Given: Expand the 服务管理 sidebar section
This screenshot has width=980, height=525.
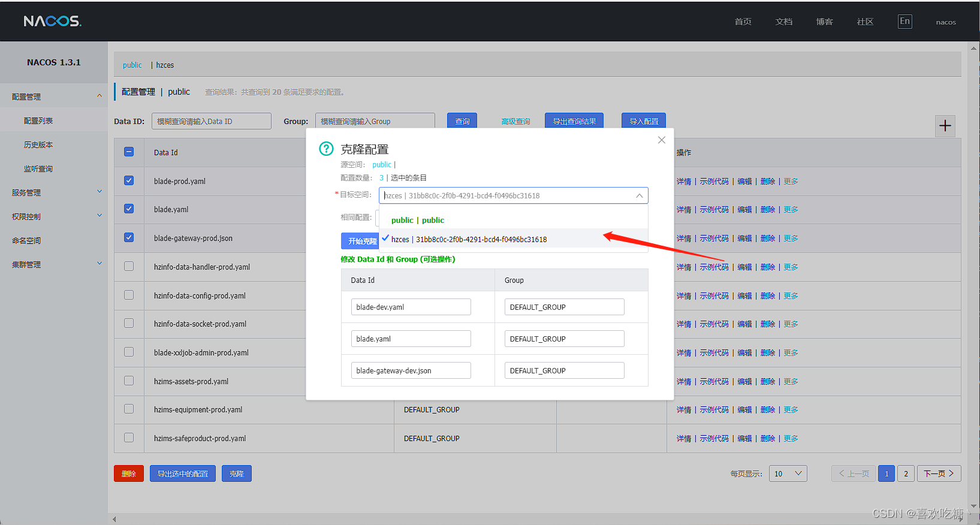Looking at the screenshot, I should click(54, 192).
